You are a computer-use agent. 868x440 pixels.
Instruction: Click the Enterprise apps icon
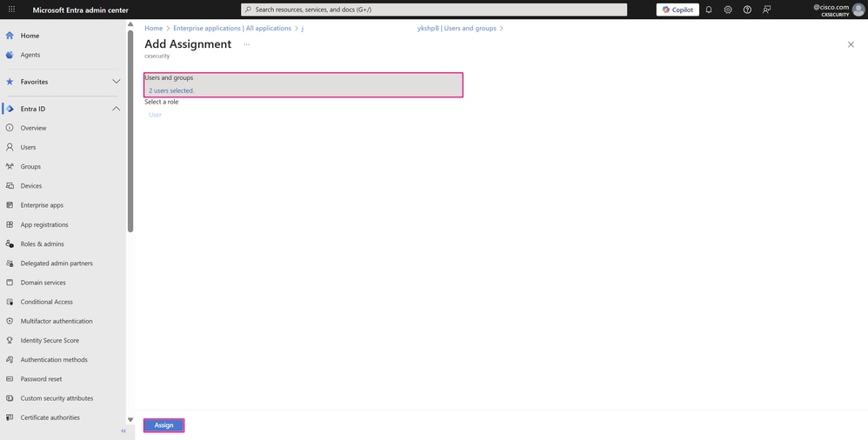(x=10, y=204)
